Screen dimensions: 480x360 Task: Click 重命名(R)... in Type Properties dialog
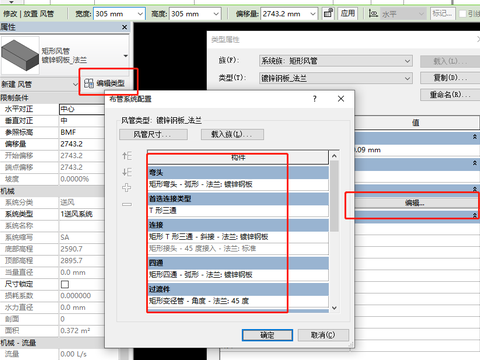(x=450, y=95)
